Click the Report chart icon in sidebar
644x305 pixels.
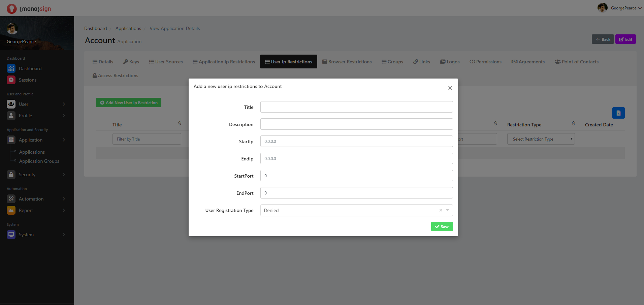point(11,210)
